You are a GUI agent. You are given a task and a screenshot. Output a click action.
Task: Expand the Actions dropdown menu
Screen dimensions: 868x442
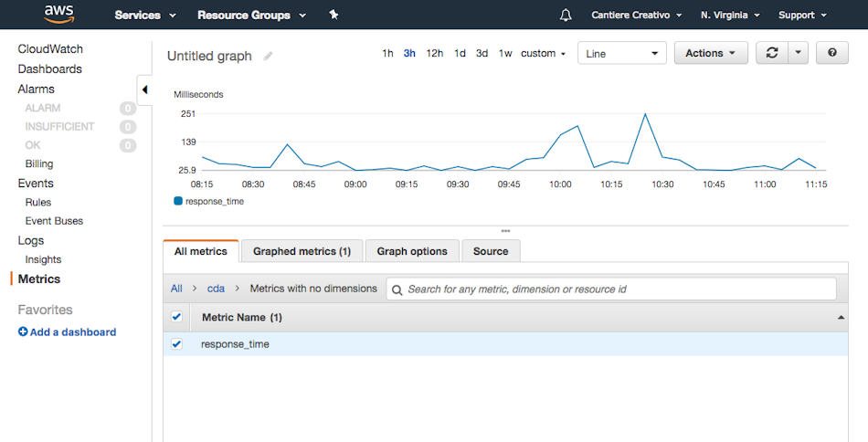point(711,53)
